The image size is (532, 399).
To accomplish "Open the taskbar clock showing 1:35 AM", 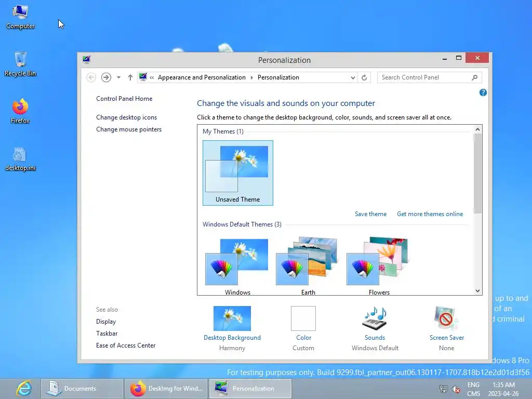I will click(503, 389).
